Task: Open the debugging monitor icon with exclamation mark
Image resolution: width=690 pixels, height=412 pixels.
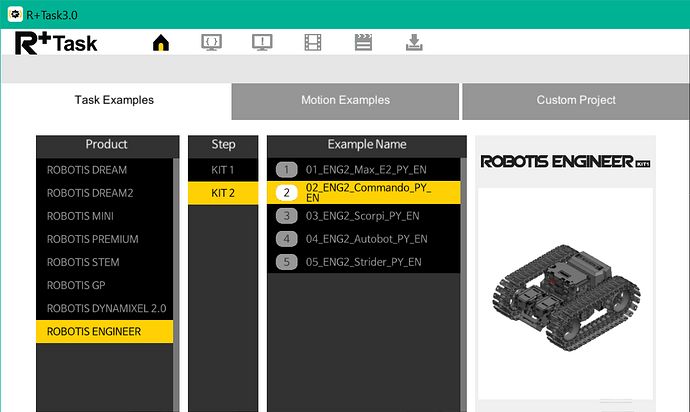Action: click(262, 43)
